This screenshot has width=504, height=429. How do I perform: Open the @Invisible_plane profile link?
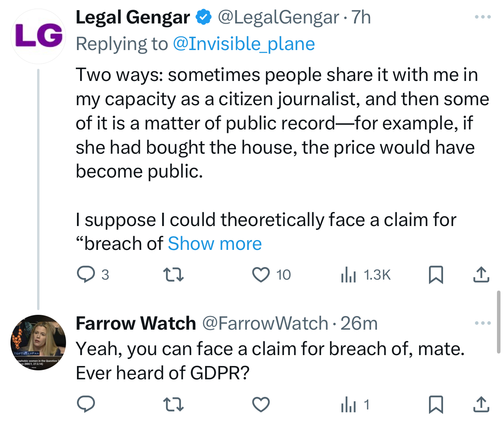243,44
